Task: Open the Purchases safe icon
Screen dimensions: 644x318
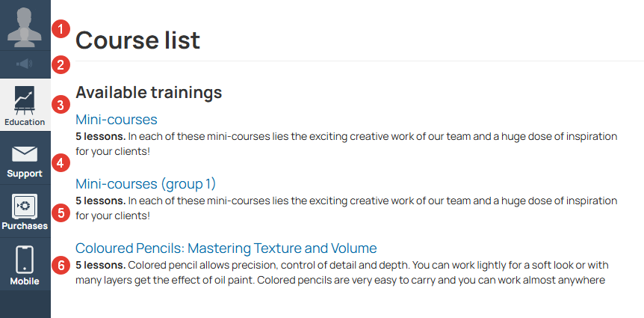Action: [25, 206]
